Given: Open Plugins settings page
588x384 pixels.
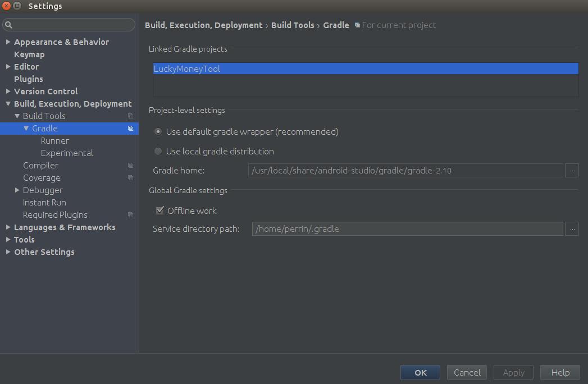Looking at the screenshot, I should click(29, 79).
